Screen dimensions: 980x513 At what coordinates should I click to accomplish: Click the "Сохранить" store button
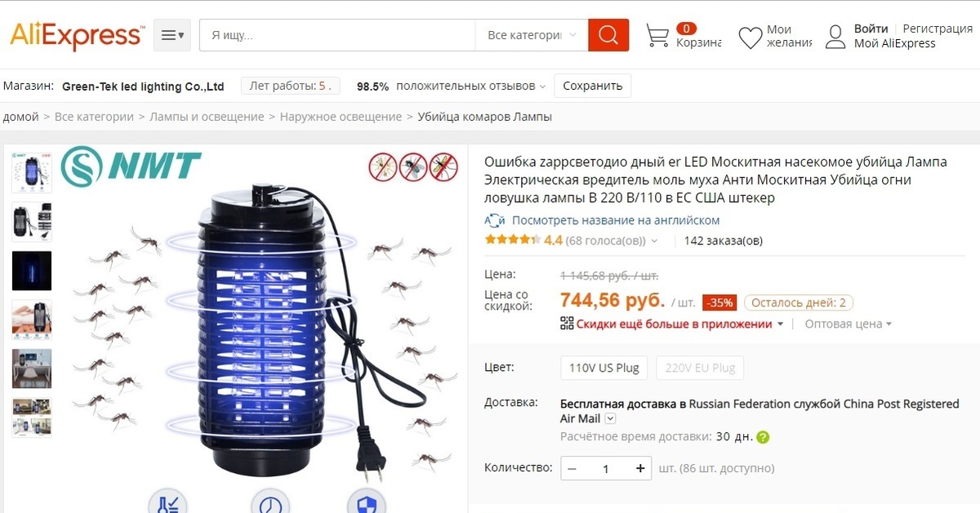coord(592,86)
